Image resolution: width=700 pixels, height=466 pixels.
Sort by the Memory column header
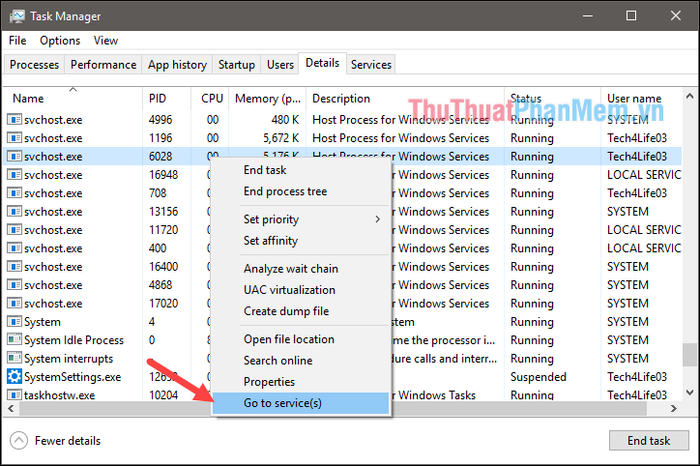[x=268, y=98]
